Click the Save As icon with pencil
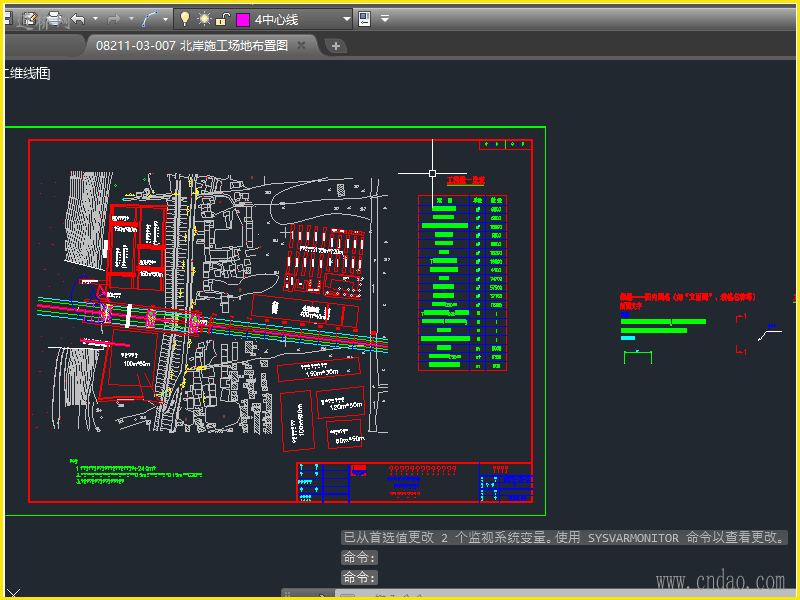 point(29,19)
